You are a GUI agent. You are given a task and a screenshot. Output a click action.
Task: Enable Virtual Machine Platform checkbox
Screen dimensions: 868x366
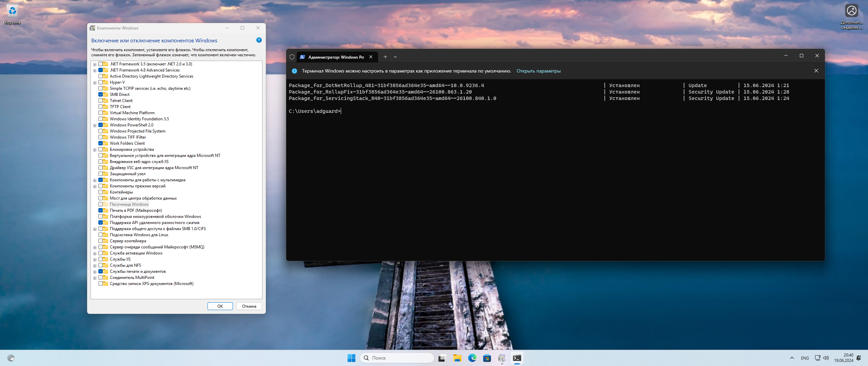(101, 113)
